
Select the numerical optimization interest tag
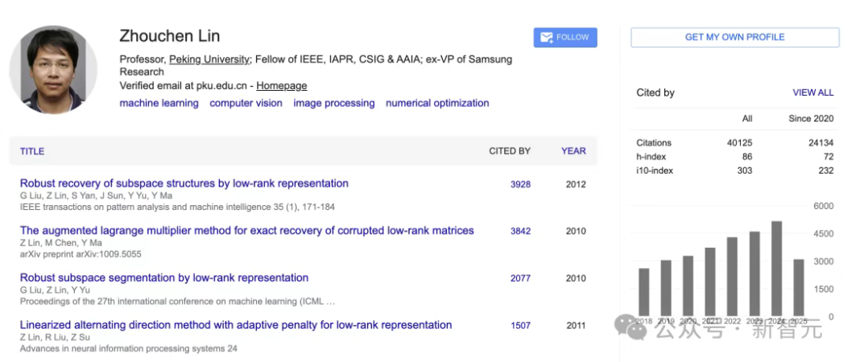437,103
